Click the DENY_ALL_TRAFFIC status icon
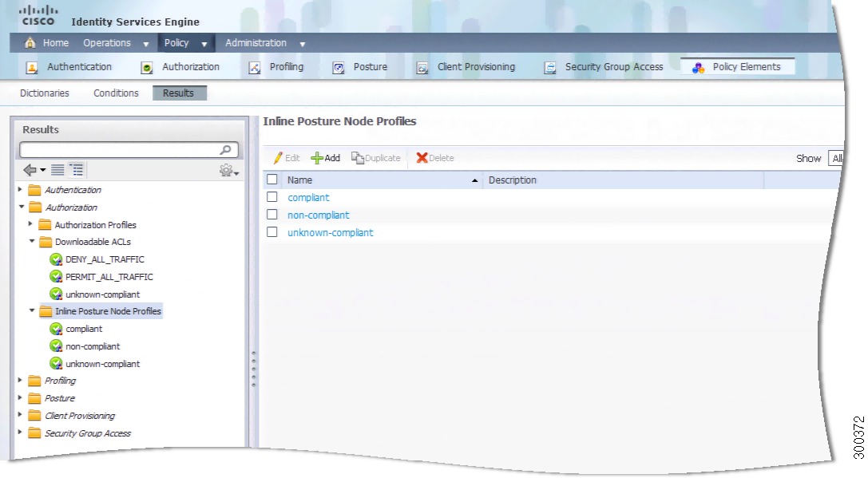 56,259
